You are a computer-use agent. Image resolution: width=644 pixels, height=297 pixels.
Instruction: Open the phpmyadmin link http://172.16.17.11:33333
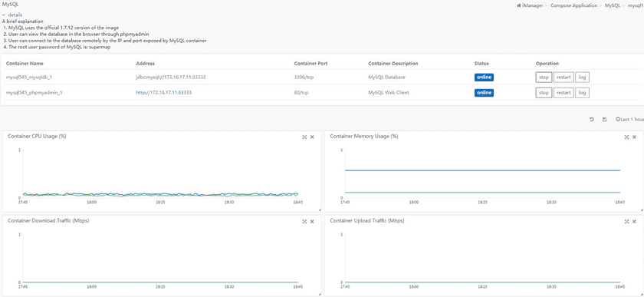164,93
